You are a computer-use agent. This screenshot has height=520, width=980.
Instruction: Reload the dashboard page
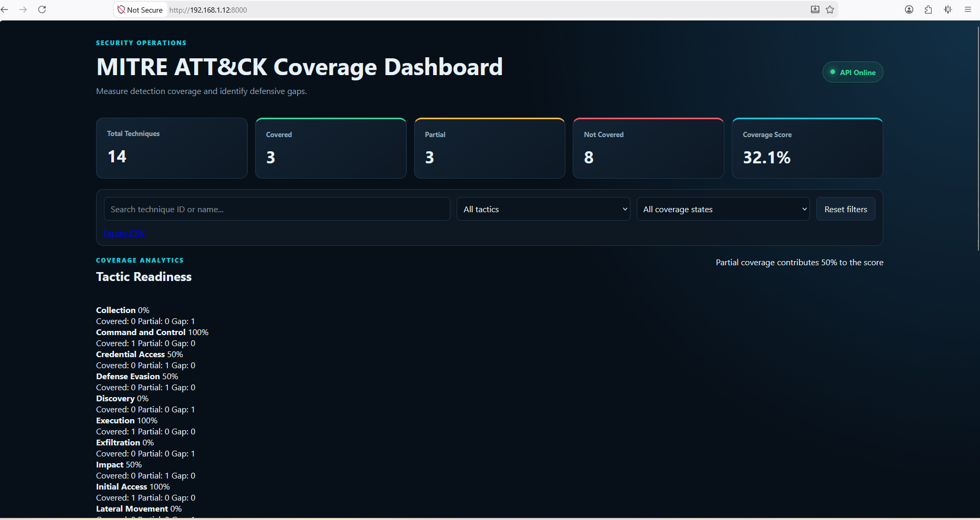coord(42,9)
